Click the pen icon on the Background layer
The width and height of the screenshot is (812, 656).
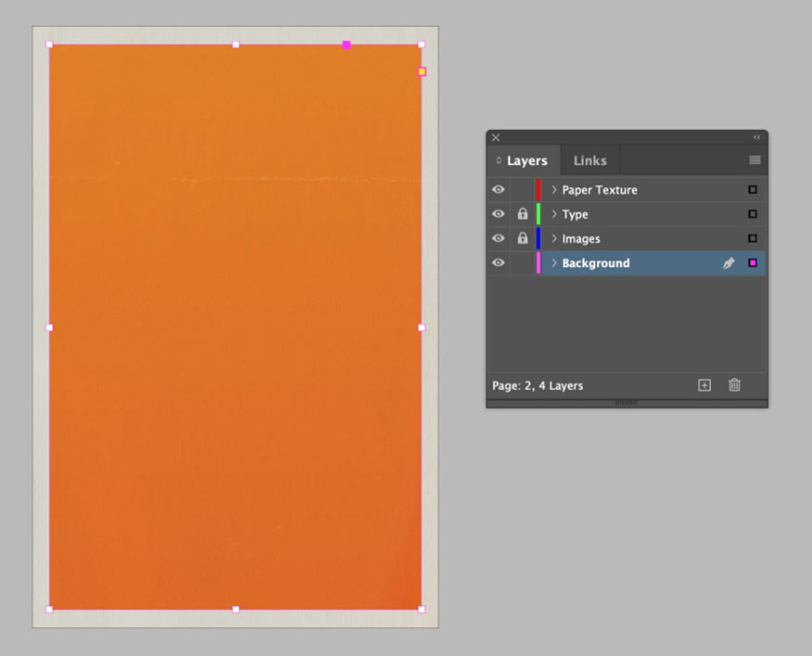[x=728, y=263]
